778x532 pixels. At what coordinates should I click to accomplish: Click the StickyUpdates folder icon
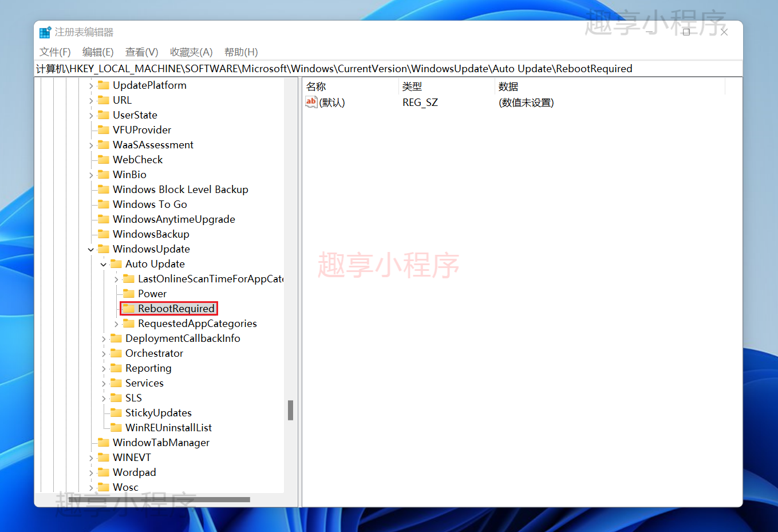point(116,412)
